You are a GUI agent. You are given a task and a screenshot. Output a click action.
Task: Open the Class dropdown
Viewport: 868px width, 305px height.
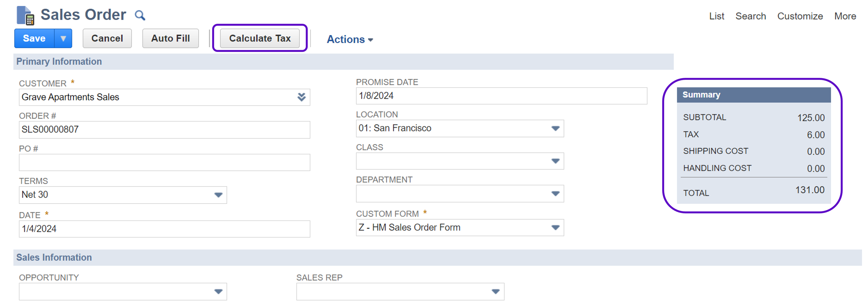tap(555, 161)
